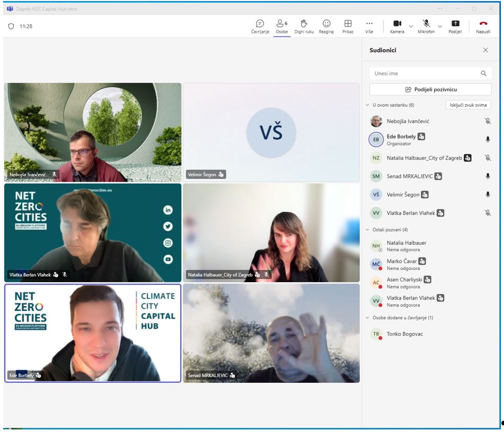The width and height of the screenshot is (504, 432).
Task: Close the Sudionici participants panel
Action: click(x=486, y=50)
